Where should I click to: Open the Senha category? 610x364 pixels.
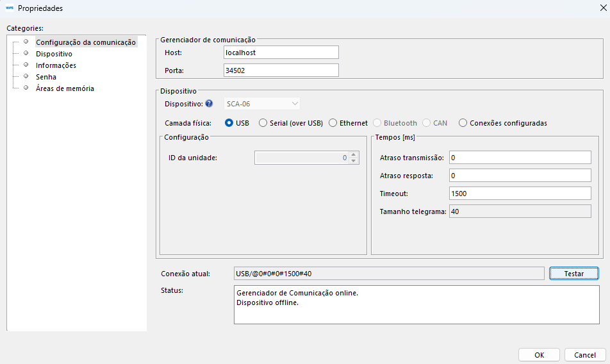point(46,77)
